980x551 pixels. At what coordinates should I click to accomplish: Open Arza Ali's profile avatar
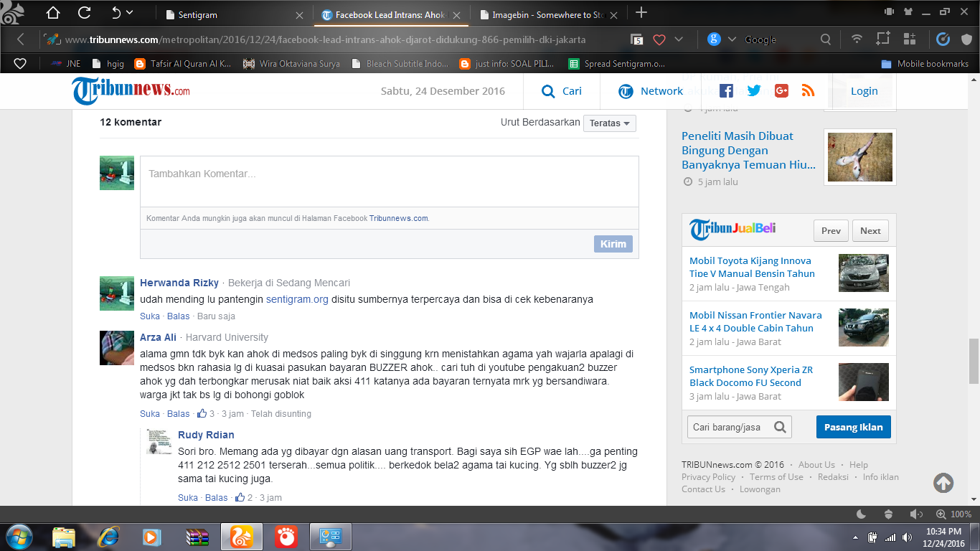point(117,348)
